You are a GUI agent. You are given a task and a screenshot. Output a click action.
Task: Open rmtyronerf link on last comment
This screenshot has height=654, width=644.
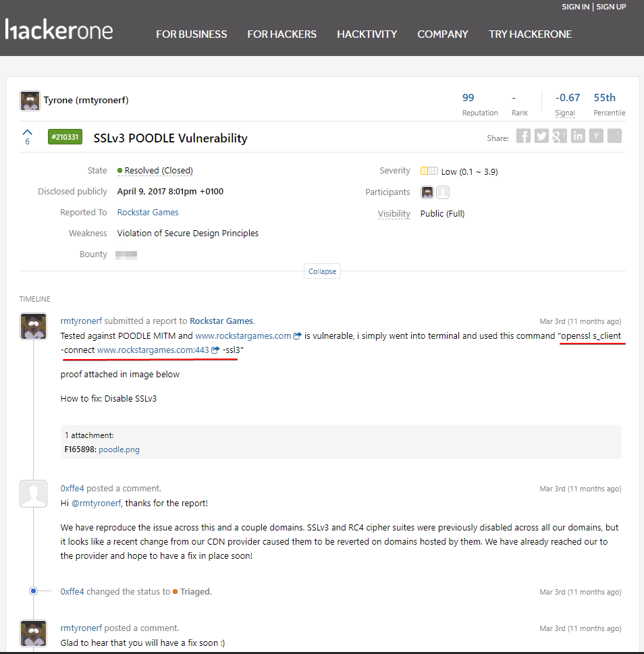pyautogui.click(x=81, y=628)
